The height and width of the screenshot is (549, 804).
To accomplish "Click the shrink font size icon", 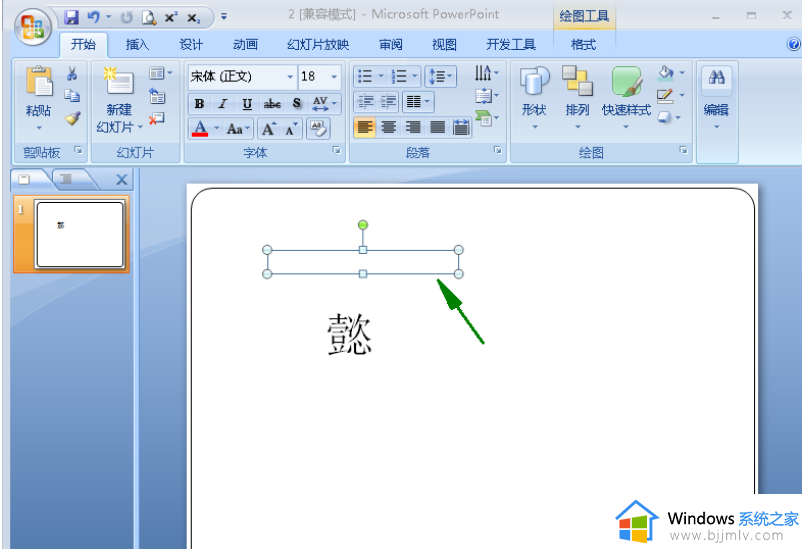I will click(291, 129).
